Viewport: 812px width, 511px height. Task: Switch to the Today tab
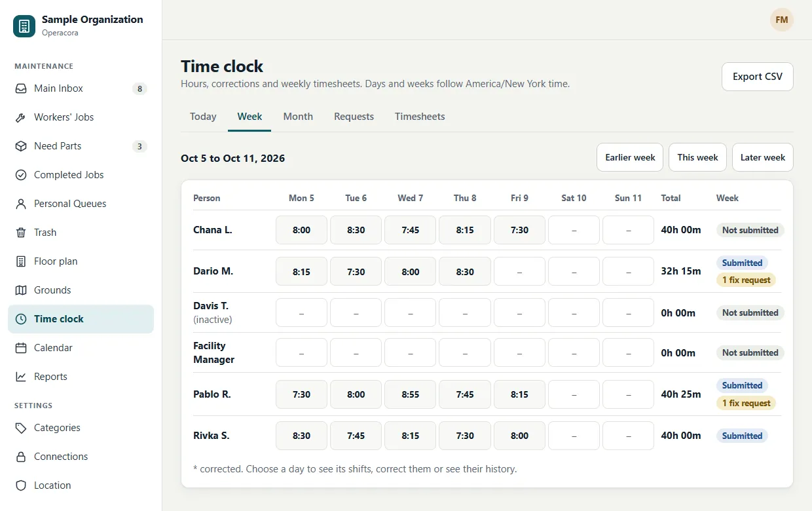click(203, 117)
